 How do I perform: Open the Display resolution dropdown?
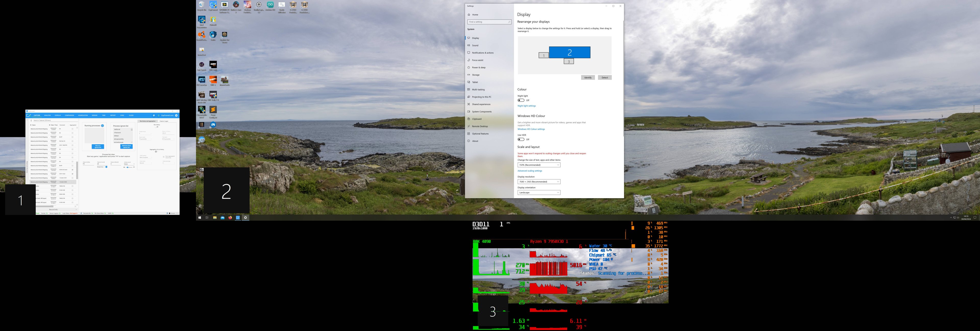(539, 182)
